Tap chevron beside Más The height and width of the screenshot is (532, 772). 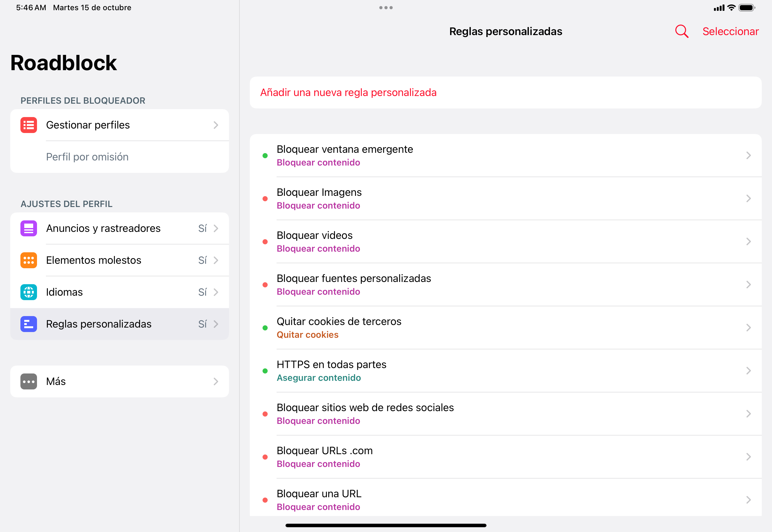[x=216, y=381]
